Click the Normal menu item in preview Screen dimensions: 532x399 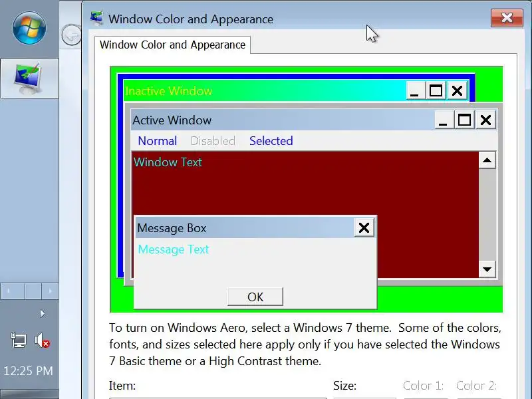pos(158,141)
